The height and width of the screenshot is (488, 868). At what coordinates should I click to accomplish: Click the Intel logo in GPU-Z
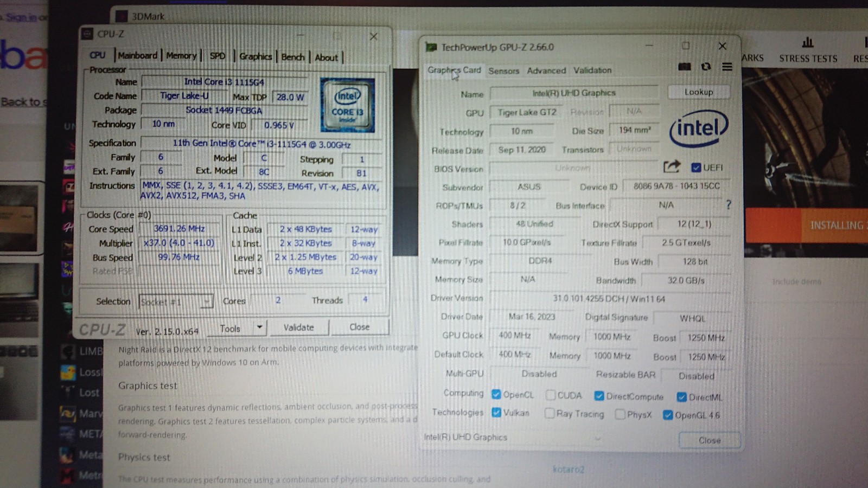pyautogui.click(x=699, y=129)
